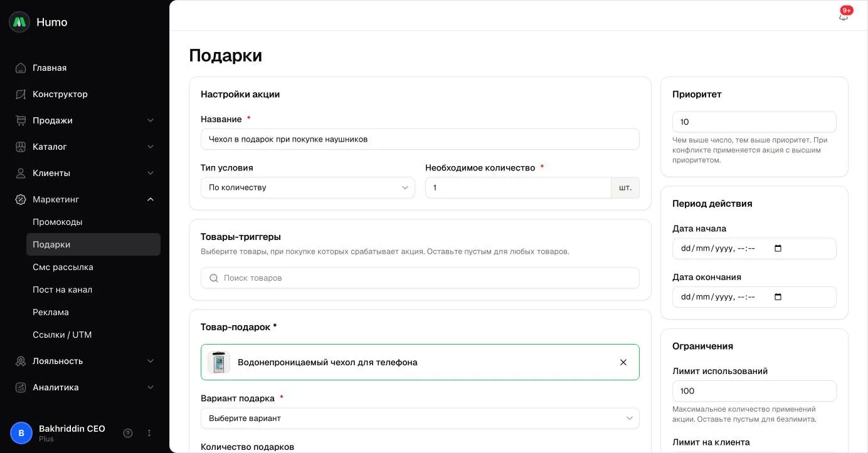Open the Вариант подарка dropdown

point(420,418)
